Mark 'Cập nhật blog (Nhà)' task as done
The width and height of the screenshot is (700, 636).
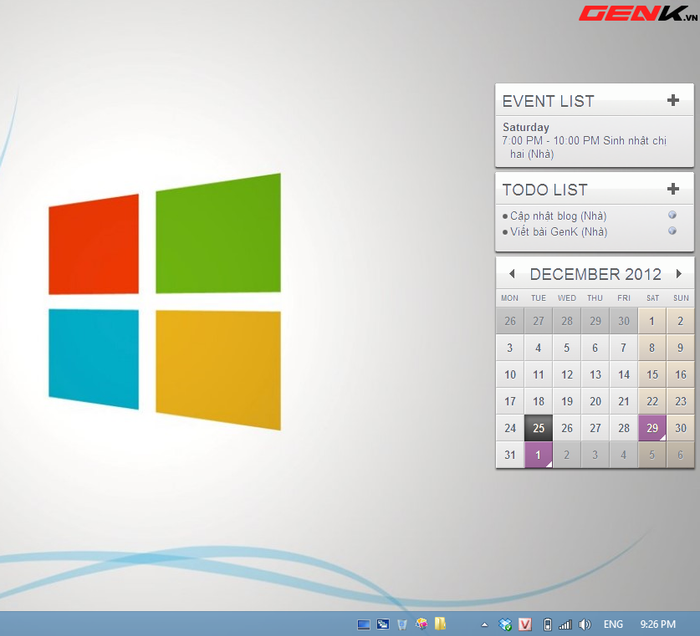[672, 215]
